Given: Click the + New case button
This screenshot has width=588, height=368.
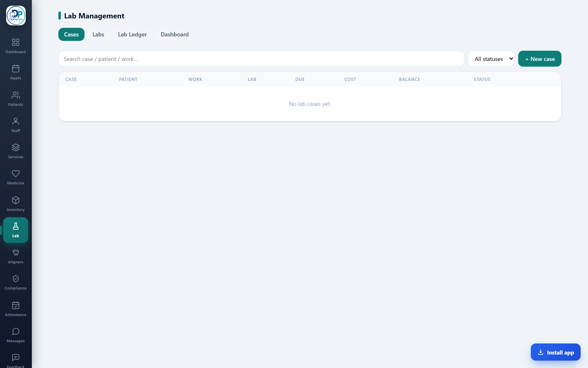Looking at the screenshot, I should point(540,59).
